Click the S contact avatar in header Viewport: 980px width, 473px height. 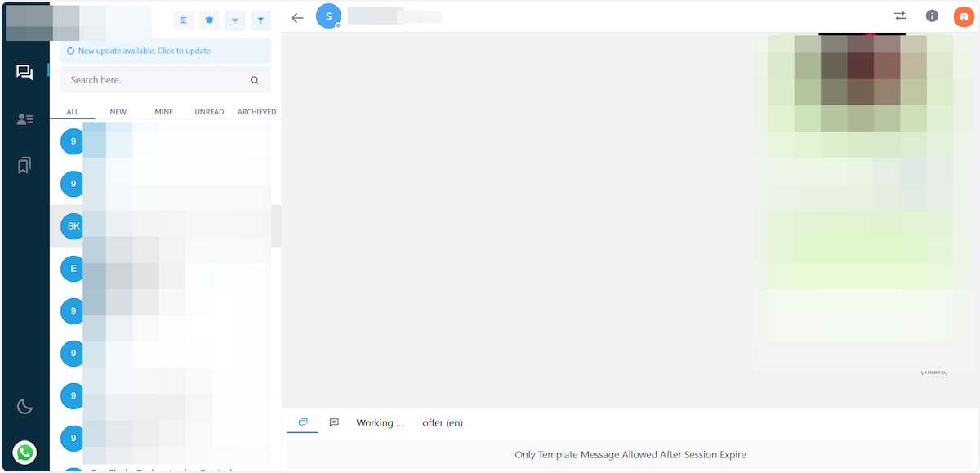[x=328, y=16]
